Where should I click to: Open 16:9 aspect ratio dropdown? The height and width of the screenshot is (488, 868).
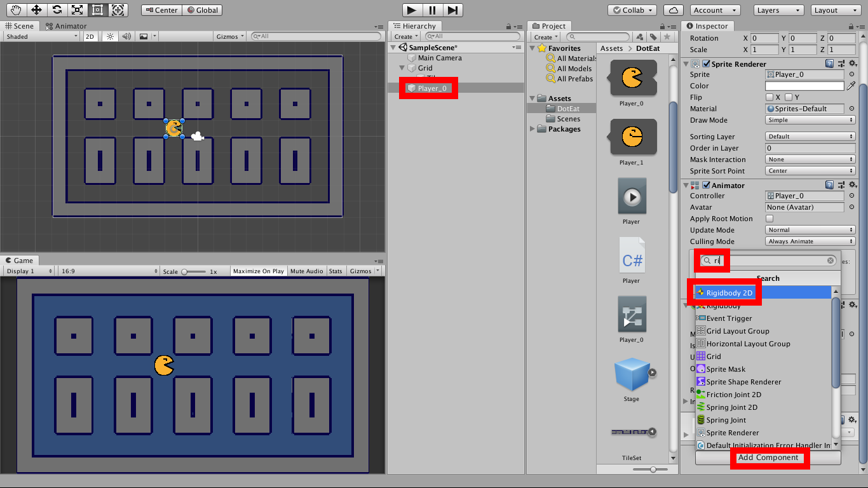[109, 271]
